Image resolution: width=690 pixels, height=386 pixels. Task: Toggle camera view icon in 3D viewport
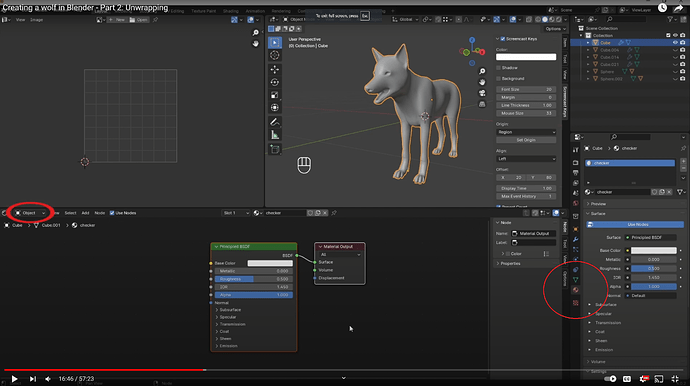tap(482, 93)
